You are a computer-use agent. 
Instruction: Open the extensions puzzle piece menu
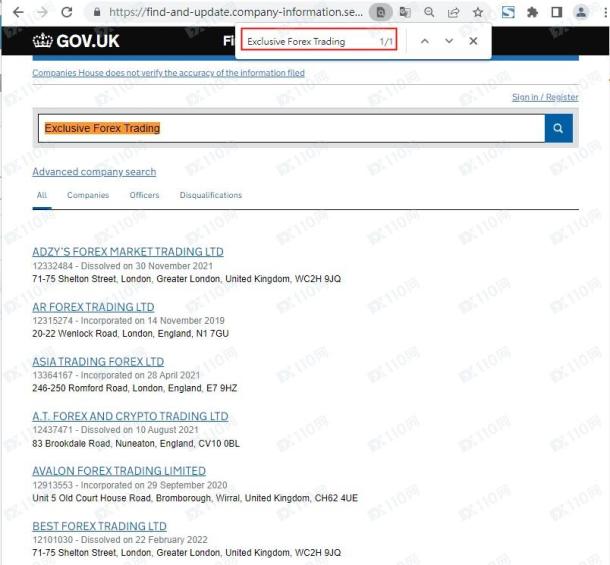coord(532,12)
